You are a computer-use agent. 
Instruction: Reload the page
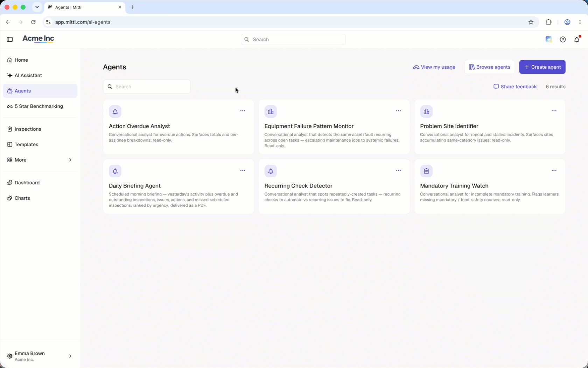click(x=33, y=22)
